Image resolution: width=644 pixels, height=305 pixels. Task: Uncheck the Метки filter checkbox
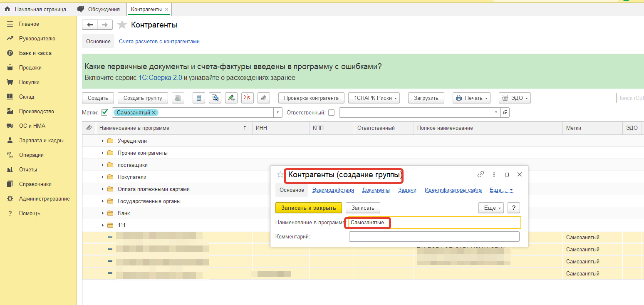(x=104, y=112)
